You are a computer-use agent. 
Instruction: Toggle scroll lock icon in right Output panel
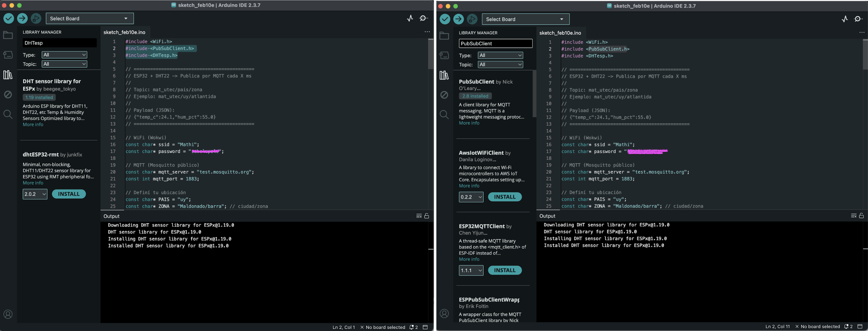point(861,215)
